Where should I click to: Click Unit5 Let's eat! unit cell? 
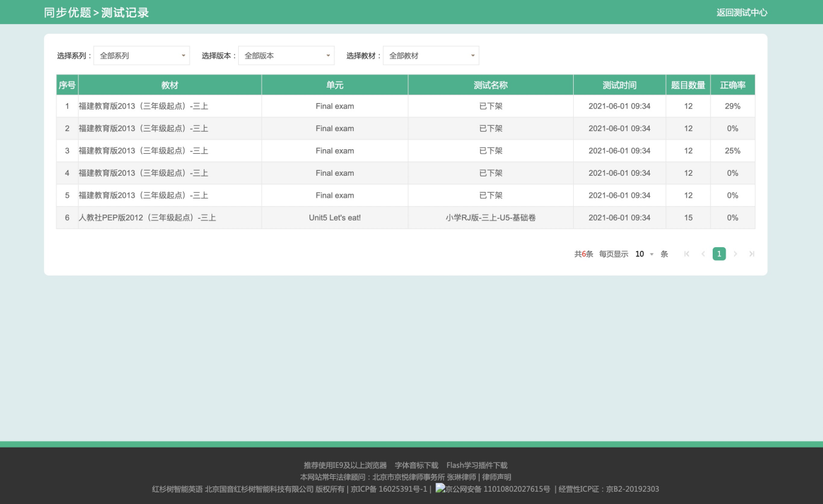click(x=335, y=218)
